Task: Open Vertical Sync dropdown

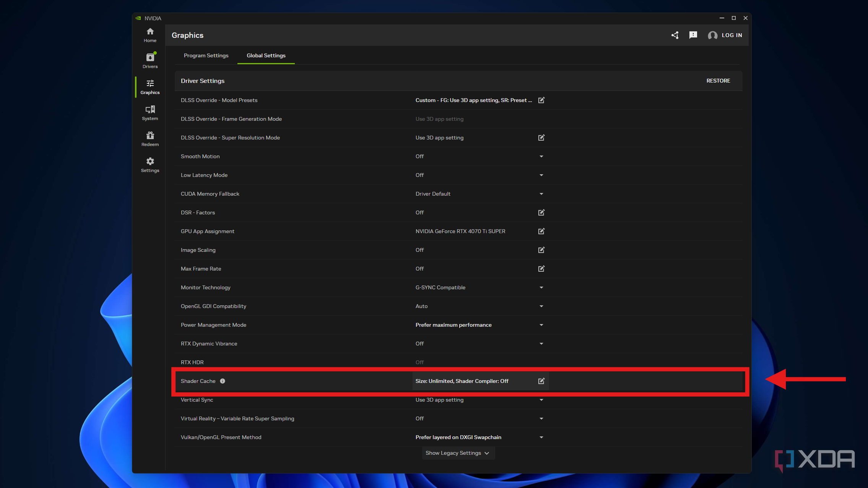Action: pyautogui.click(x=541, y=400)
